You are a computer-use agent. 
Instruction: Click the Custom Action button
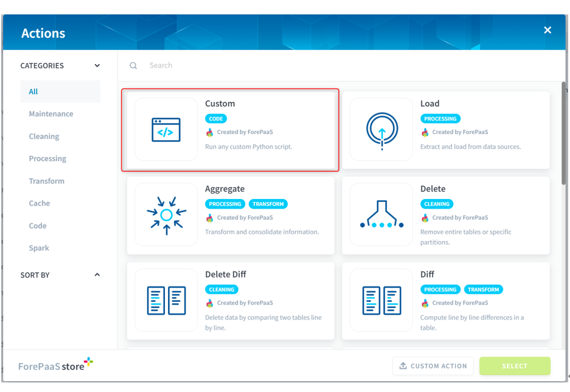pos(433,366)
